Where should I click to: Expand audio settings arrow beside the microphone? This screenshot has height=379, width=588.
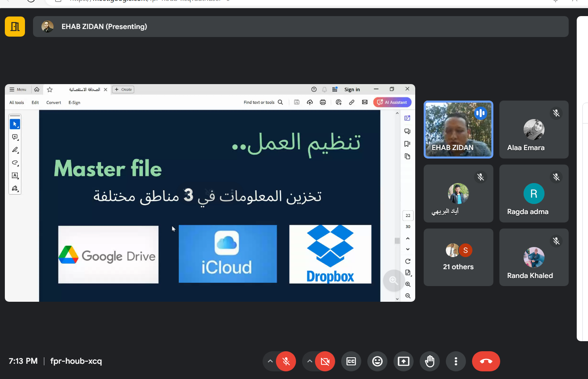tap(270, 361)
